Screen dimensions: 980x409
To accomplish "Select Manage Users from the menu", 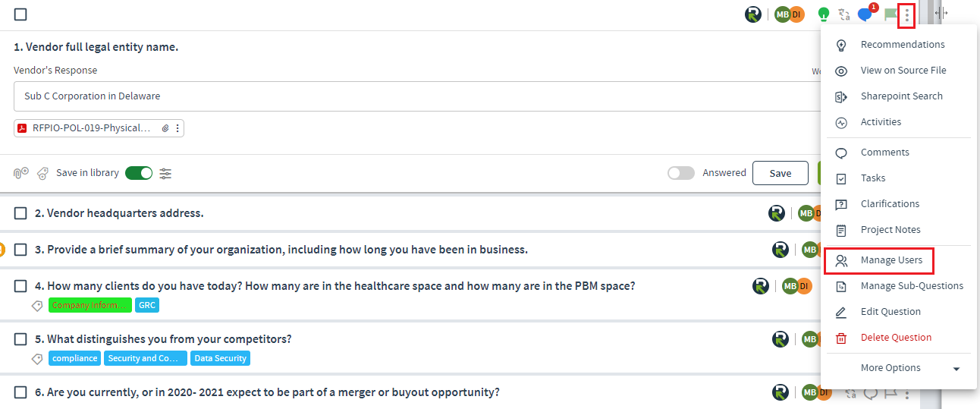I will [x=879, y=260].
